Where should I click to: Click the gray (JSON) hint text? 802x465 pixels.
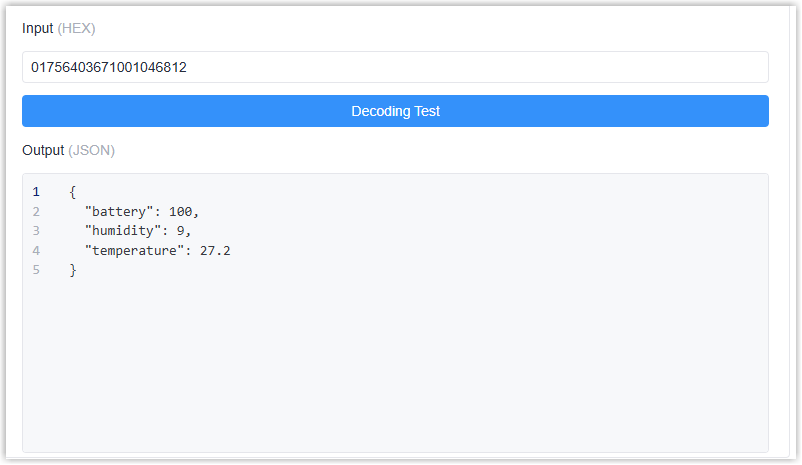click(x=91, y=150)
